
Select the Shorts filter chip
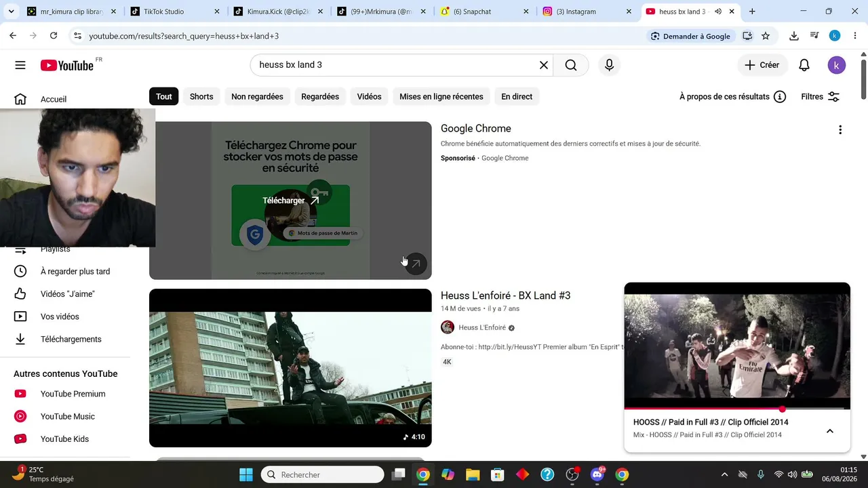tap(201, 96)
